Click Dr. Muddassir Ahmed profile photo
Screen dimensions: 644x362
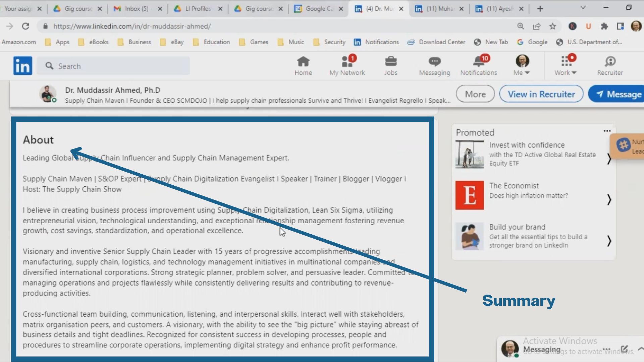[48, 94]
